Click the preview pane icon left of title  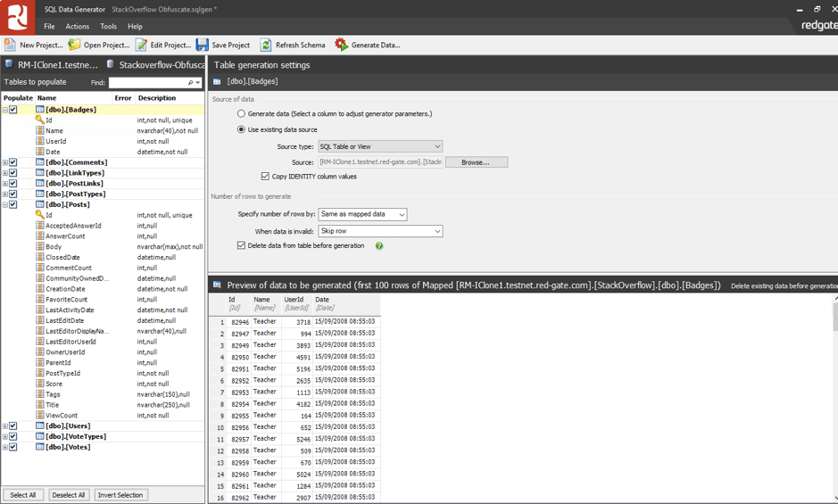[x=217, y=285]
